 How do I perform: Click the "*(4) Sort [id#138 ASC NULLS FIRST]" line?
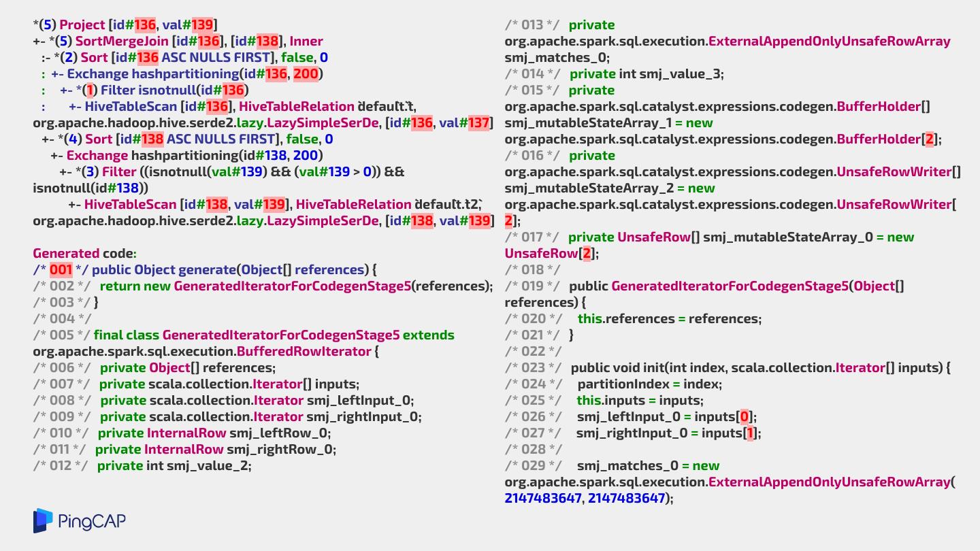click(187, 139)
